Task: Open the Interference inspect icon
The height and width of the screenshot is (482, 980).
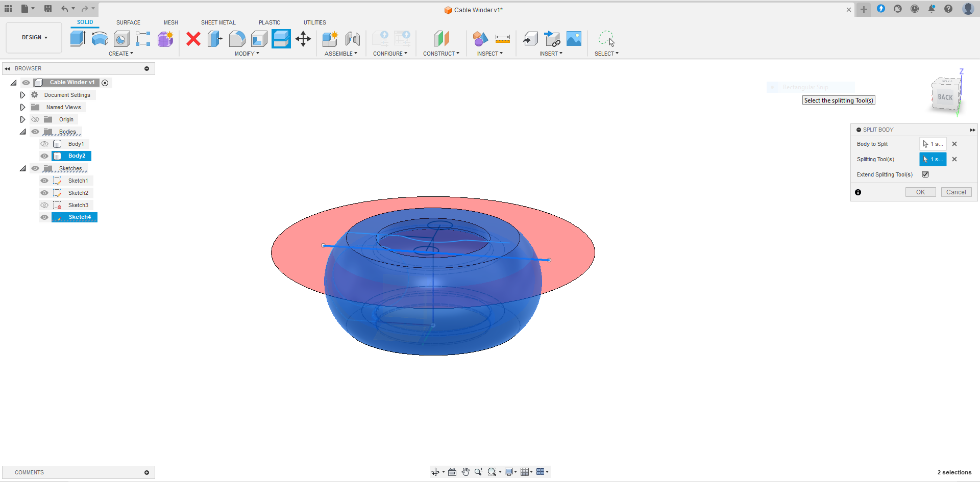Action: 480,39
